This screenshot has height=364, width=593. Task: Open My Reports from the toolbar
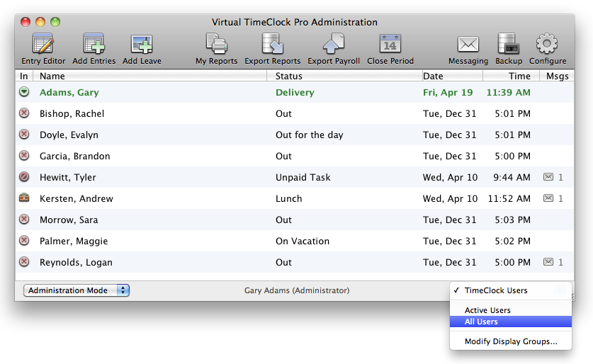(216, 45)
